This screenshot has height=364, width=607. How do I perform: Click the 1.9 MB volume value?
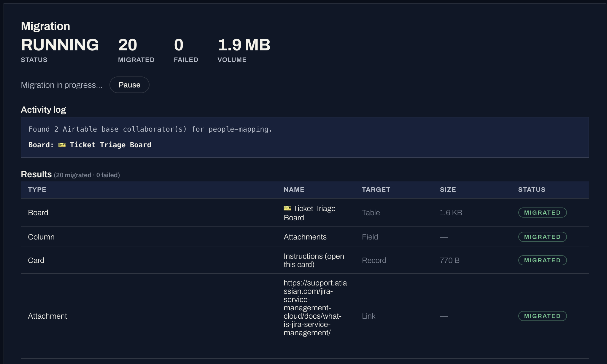244,45
